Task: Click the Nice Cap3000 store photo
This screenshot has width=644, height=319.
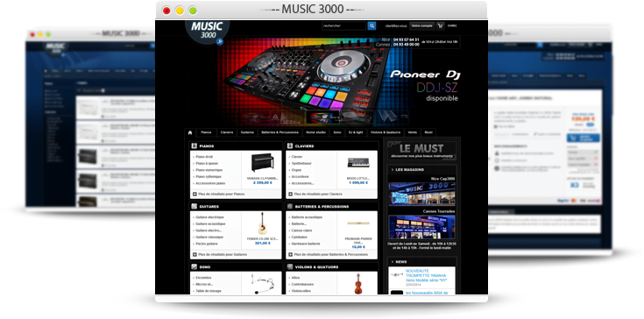Action: click(421, 194)
